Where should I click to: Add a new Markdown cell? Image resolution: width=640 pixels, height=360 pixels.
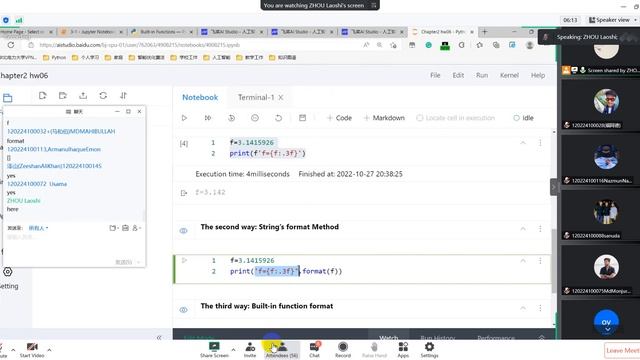384,118
